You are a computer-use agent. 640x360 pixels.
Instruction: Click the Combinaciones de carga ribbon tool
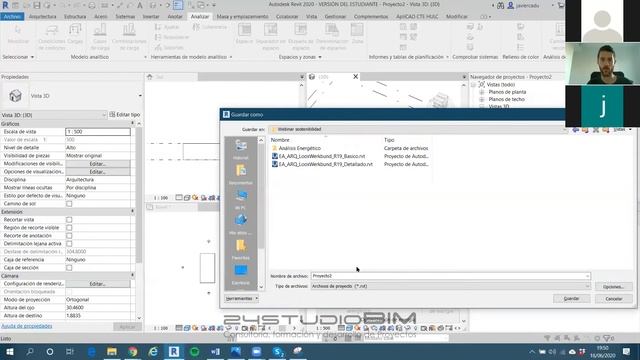pyautogui.click(x=129, y=36)
